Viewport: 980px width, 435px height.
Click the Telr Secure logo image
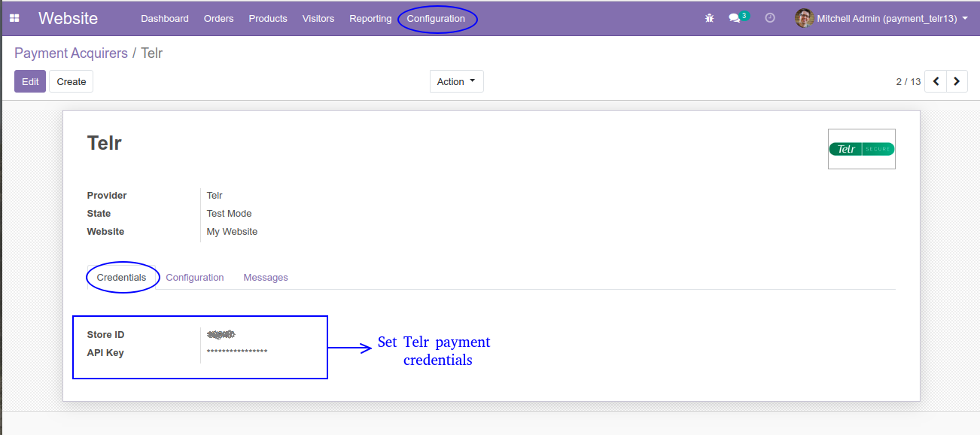pos(862,149)
